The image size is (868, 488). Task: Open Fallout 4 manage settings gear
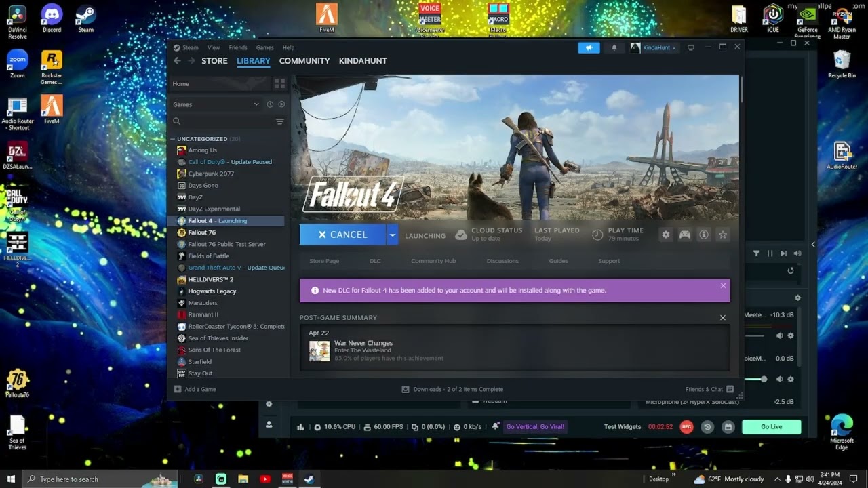tap(666, 235)
